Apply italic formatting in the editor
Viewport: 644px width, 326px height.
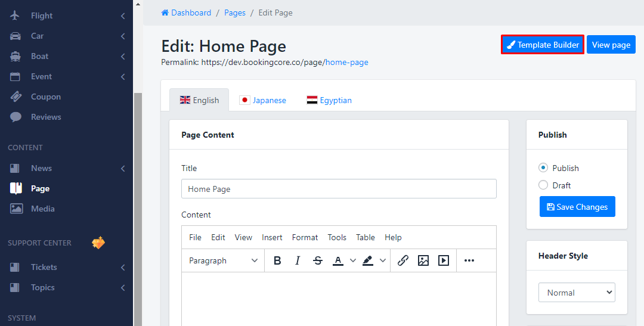pyautogui.click(x=298, y=260)
